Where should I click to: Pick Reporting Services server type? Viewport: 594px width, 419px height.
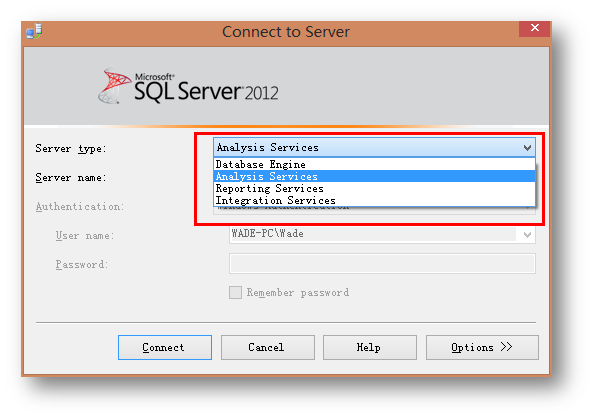point(374,188)
